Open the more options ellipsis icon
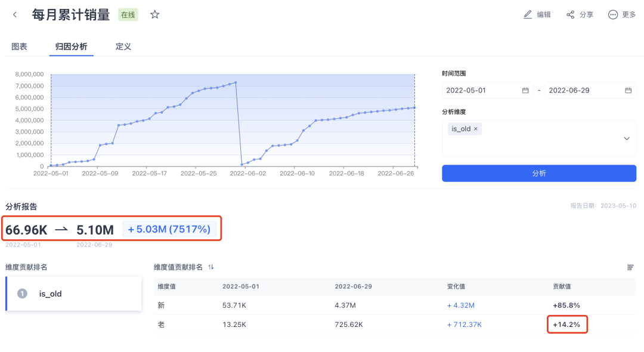 (613, 15)
